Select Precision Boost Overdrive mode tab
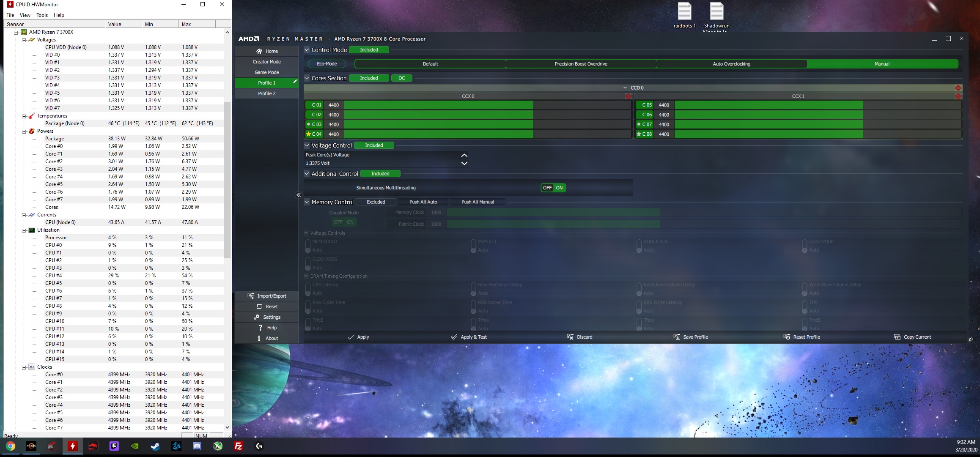This screenshot has height=457, width=980. pyautogui.click(x=581, y=64)
